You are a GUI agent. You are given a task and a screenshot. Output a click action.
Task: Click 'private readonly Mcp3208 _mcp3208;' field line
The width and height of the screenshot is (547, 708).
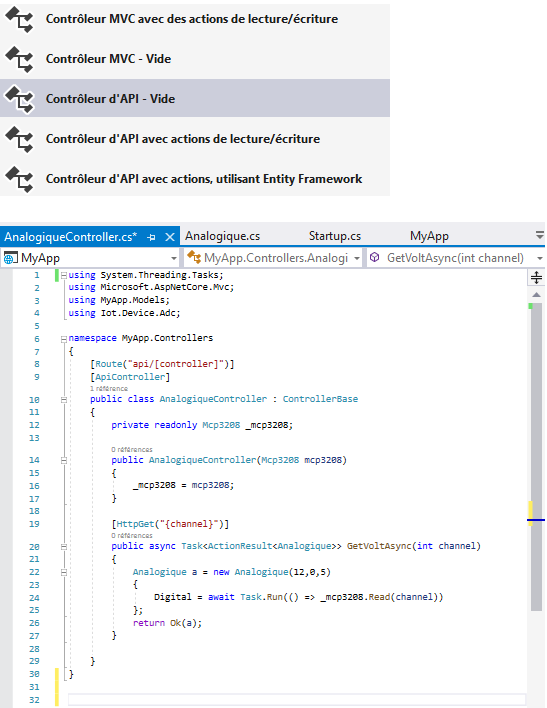pyautogui.click(x=202, y=425)
